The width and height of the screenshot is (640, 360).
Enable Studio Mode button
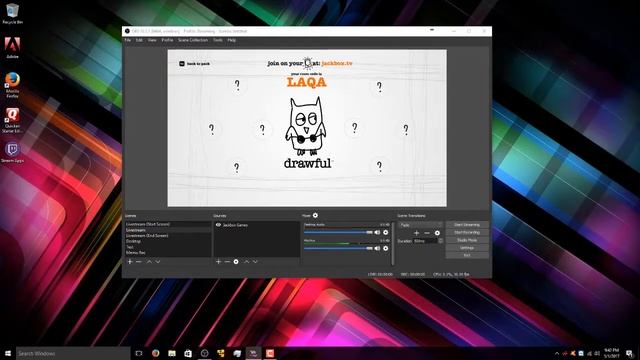point(467,240)
